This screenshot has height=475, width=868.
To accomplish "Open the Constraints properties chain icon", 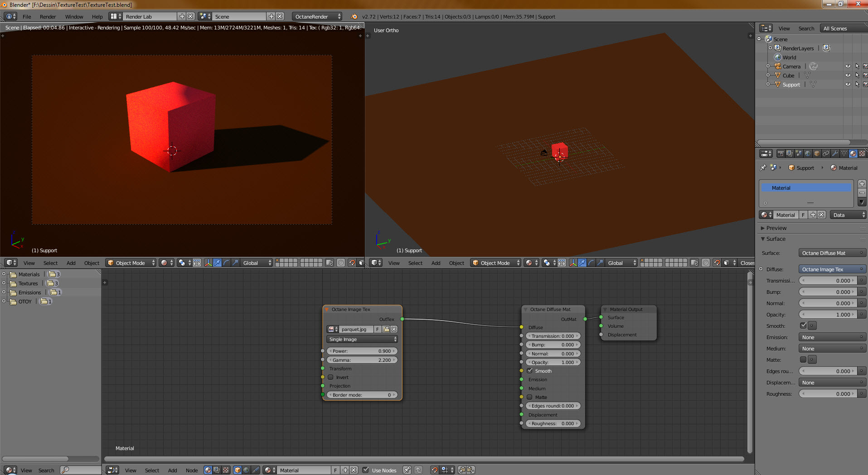I will [826, 154].
